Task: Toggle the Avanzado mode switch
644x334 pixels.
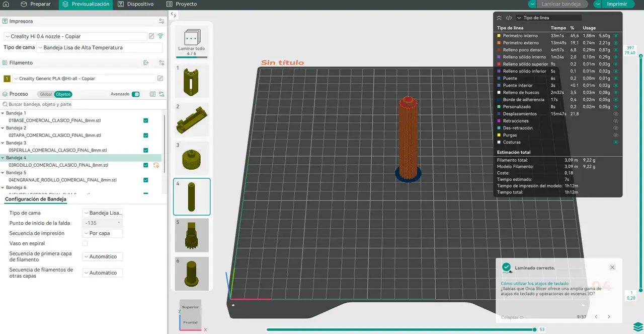Action: pos(135,94)
